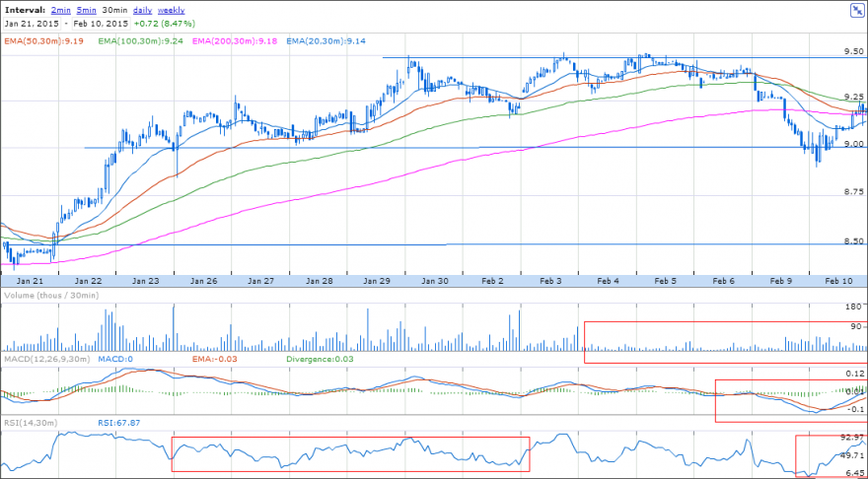Click the Feb 10 date on timeline
Screen dimensions: 868x479
(x=839, y=281)
